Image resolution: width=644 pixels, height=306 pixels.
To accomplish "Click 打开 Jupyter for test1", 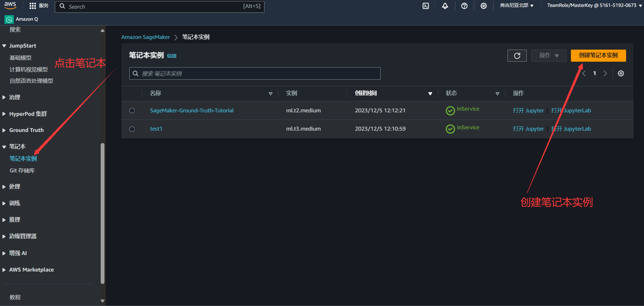I will [x=528, y=129].
